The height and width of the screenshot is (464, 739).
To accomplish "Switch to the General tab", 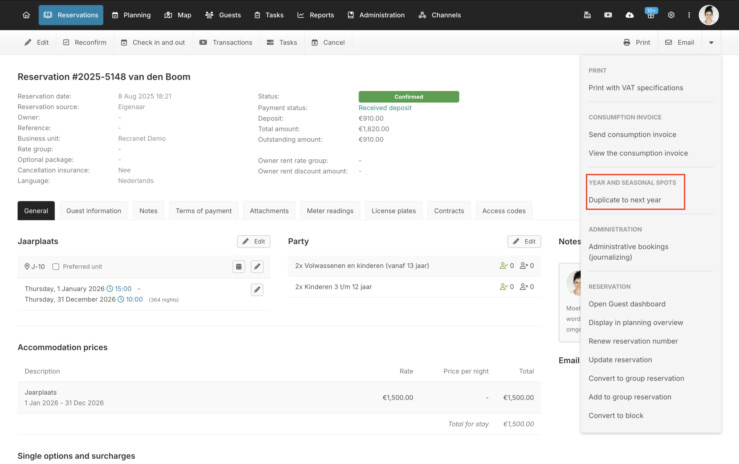I will point(36,211).
